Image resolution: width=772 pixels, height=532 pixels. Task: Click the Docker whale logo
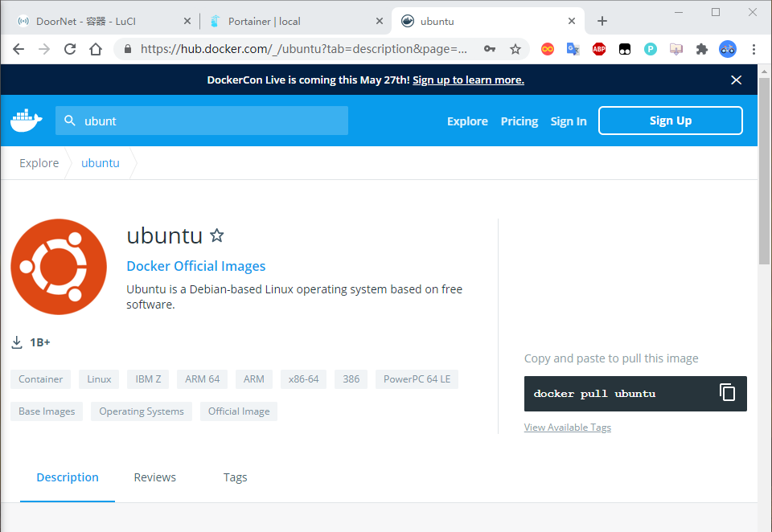[27, 121]
